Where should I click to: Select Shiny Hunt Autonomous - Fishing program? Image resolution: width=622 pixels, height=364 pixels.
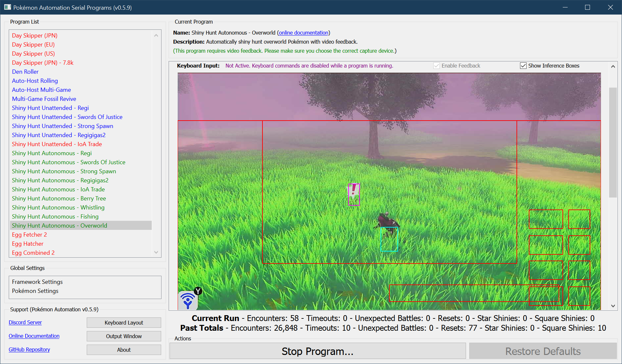[55, 217]
